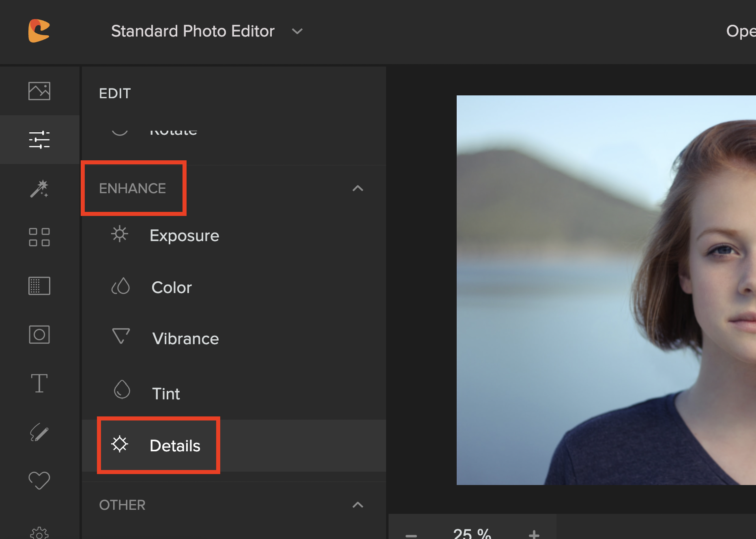The image size is (756, 539).
Task: Open the pencil draw tool
Action: pyautogui.click(x=39, y=432)
